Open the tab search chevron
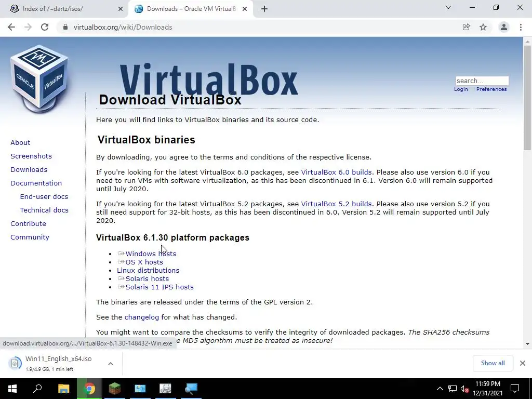The height and width of the screenshot is (399, 532). point(448,7)
